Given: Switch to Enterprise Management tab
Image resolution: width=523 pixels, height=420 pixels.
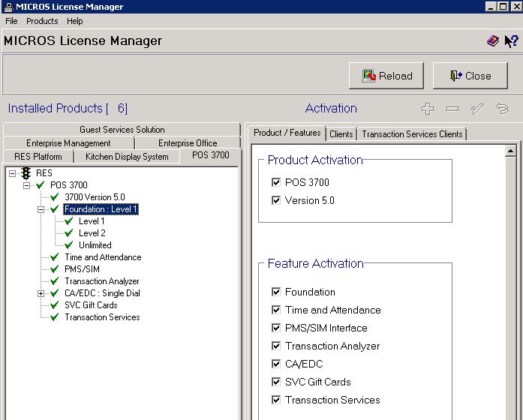Looking at the screenshot, I should (68, 143).
